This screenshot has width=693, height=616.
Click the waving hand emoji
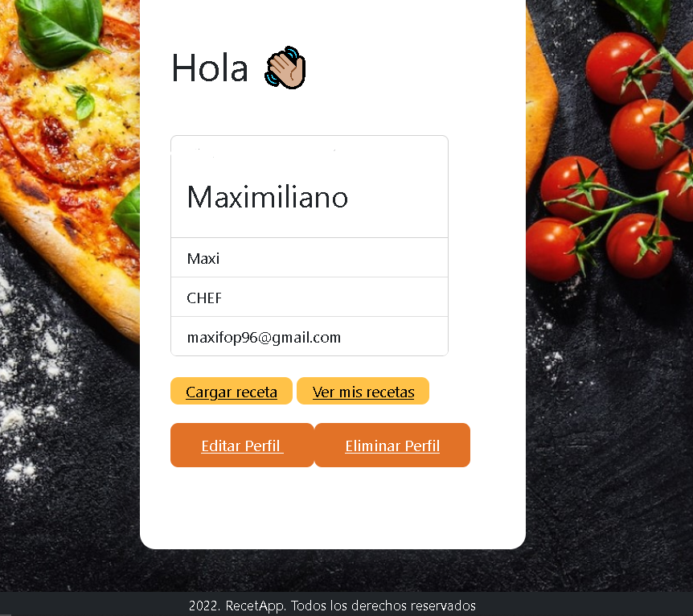[x=285, y=68]
